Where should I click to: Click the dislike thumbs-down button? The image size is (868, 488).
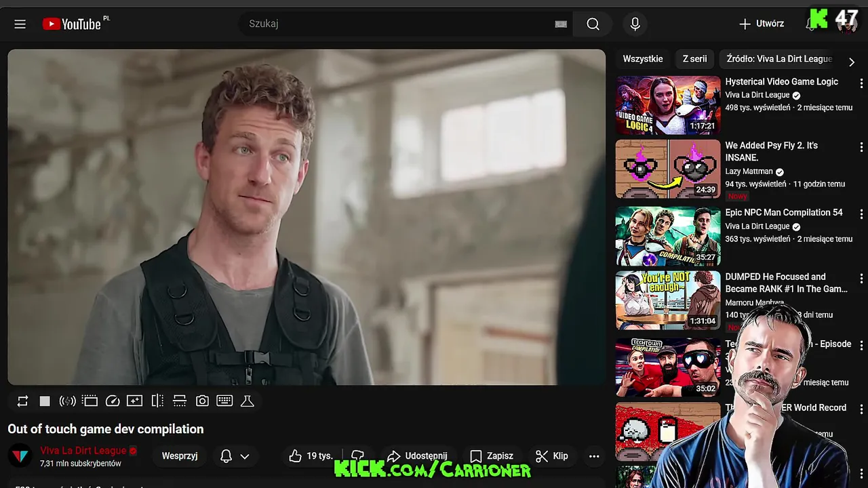click(357, 456)
